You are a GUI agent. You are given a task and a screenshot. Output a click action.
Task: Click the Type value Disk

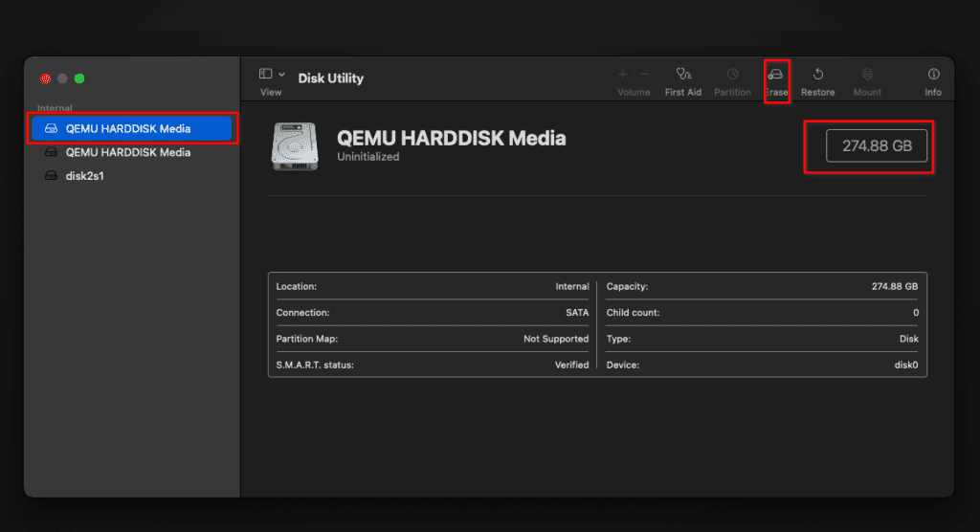(x=909, y=339)
